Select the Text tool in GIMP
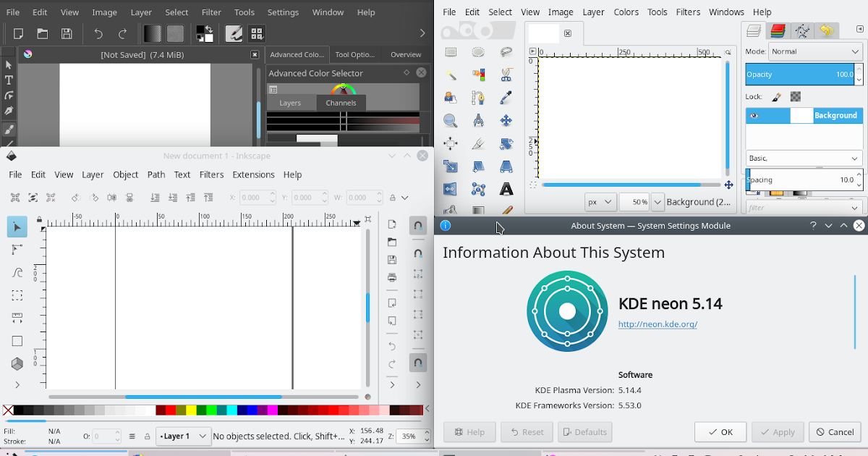 [506, 188]
